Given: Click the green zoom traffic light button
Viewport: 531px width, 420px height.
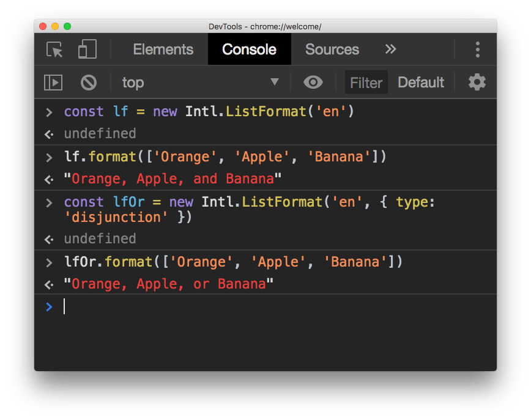Looking at the screenshot, I should (x=67, y=26).
